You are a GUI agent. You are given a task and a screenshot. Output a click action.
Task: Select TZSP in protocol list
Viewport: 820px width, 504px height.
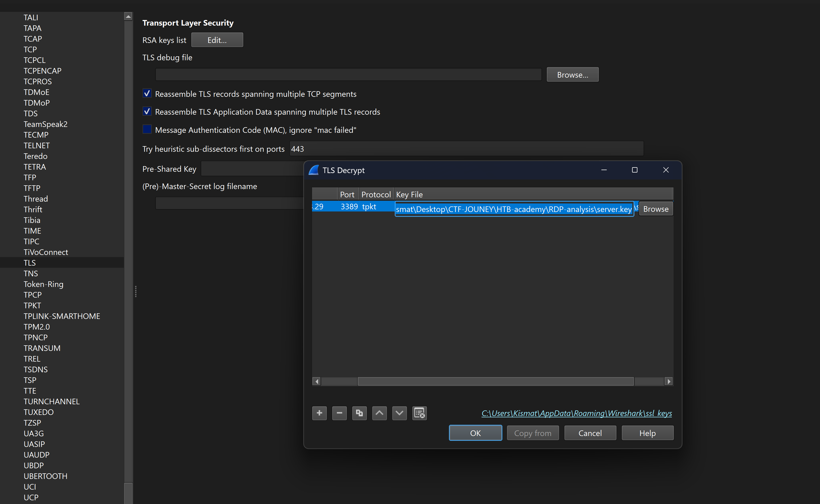tap(32, 423)
